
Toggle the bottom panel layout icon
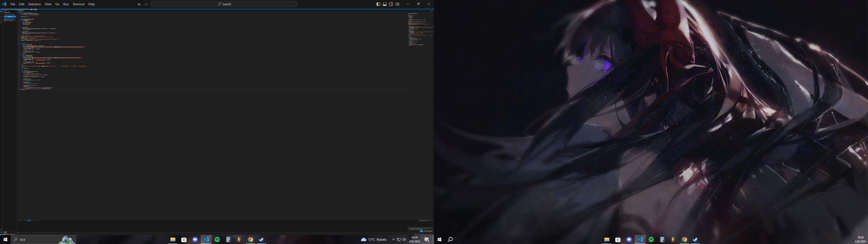pos(385,4)
